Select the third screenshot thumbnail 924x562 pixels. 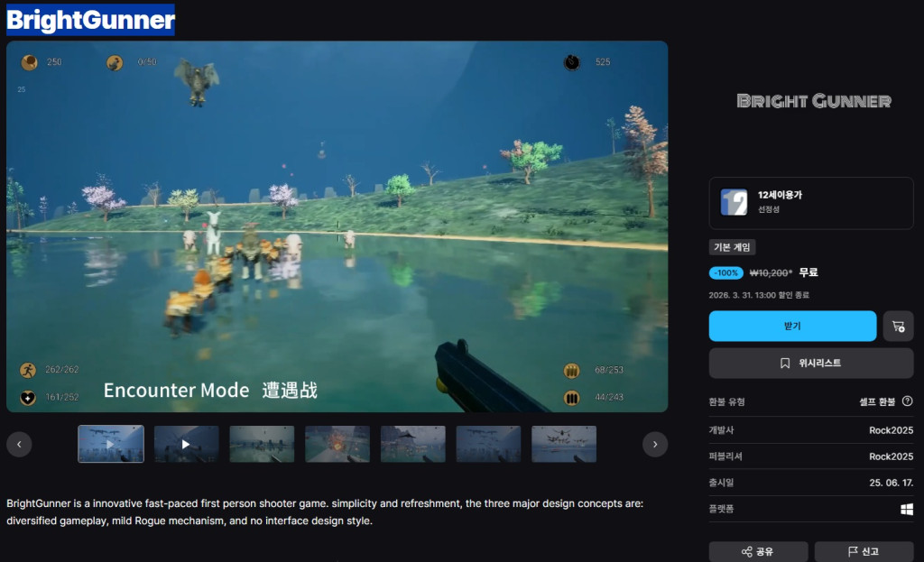pos(262,444)
